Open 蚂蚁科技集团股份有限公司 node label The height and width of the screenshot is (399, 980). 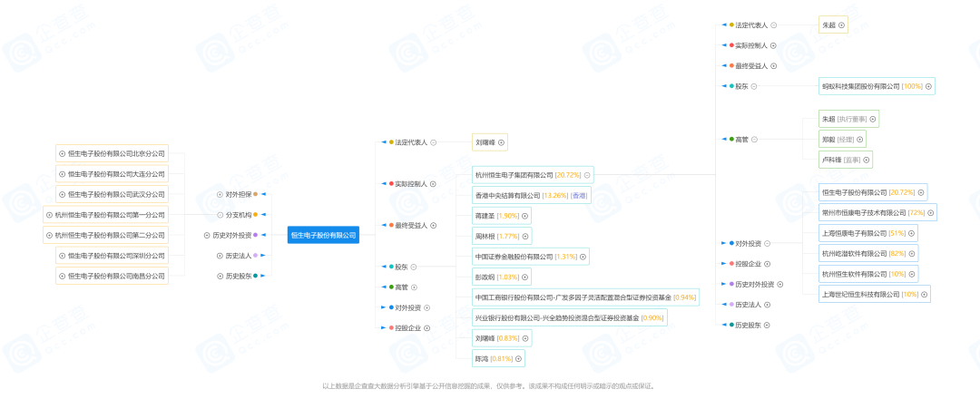pyautogui.click(x=860, y=87)
